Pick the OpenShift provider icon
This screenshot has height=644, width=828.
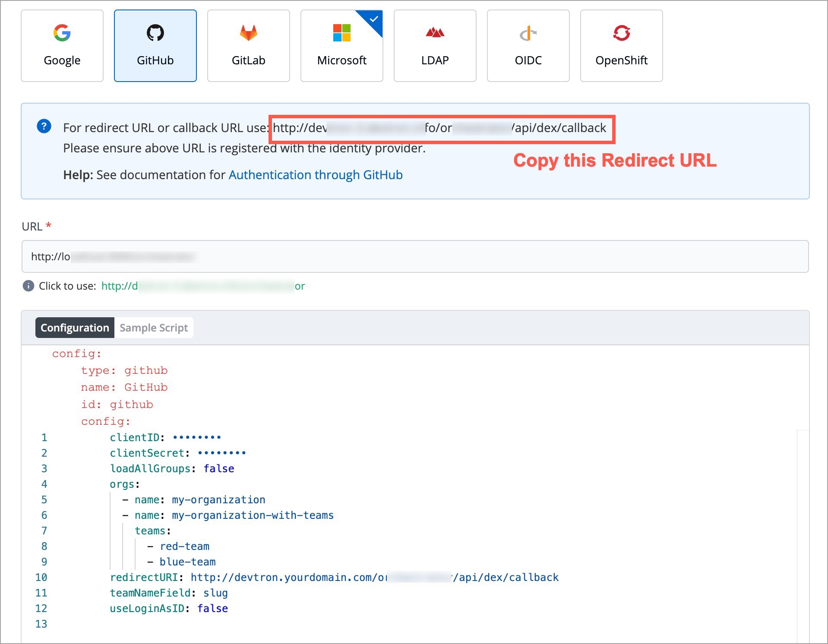pos(621,33)
